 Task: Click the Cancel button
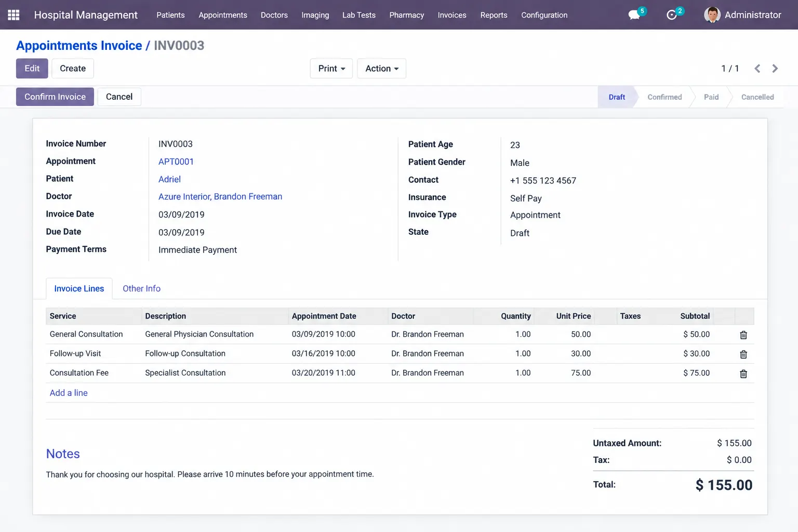click(x=119, y=97)
